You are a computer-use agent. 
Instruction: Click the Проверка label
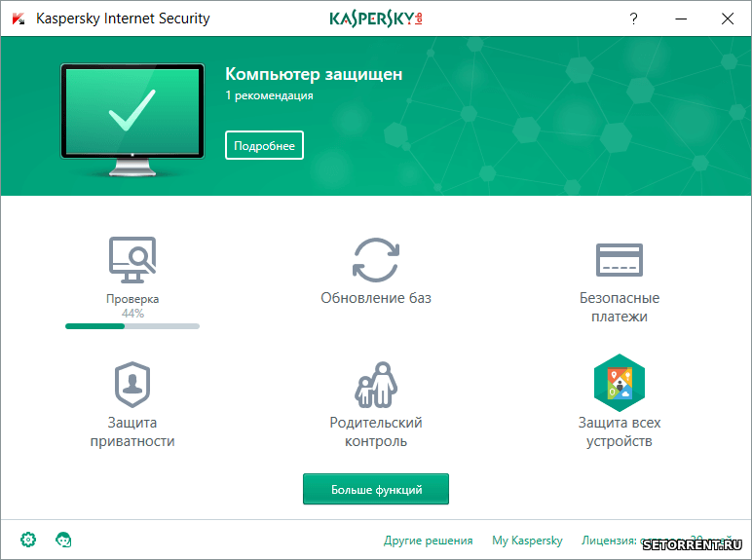pos(132,299)
